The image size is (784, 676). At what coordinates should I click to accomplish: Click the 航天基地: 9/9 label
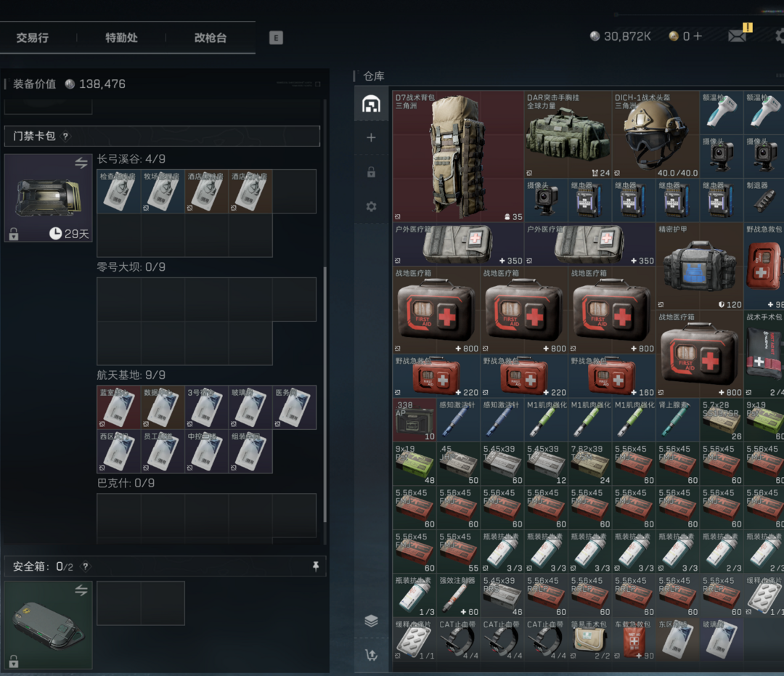click(131, 375)
